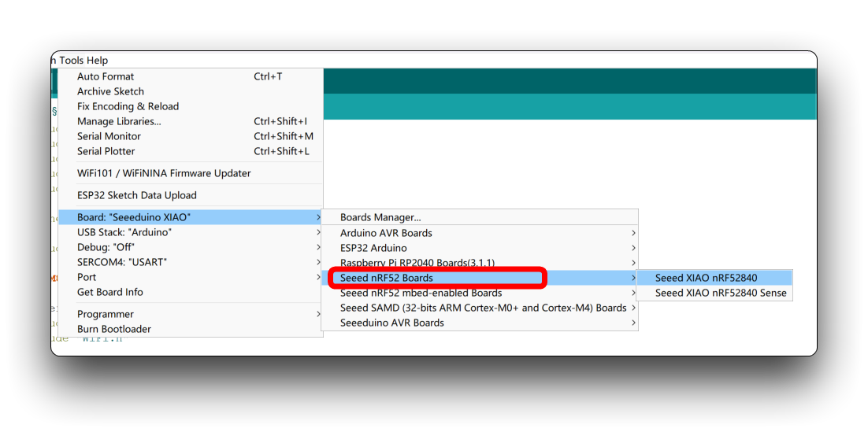Expand Seeed SAMD Cortex-M0+ and Cortex-M4 Boards
The height and width of the screenshot is (432, 868).
click(x=480, y=308)
